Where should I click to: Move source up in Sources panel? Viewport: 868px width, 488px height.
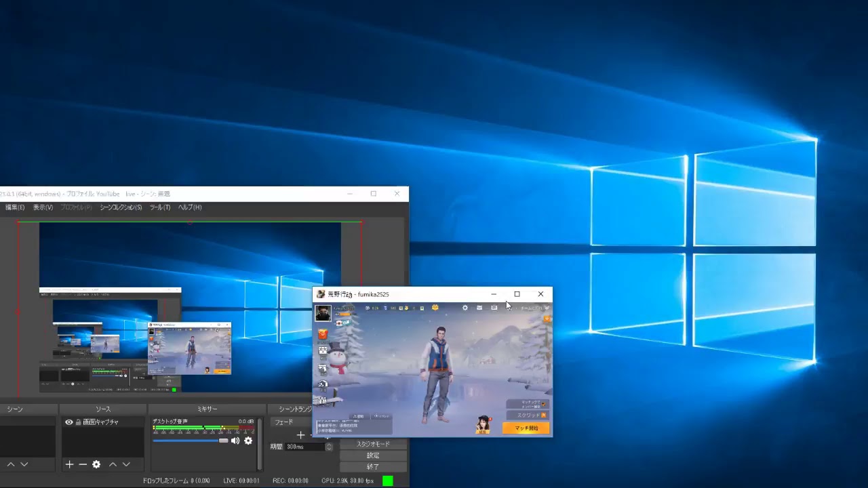(113, 464)
